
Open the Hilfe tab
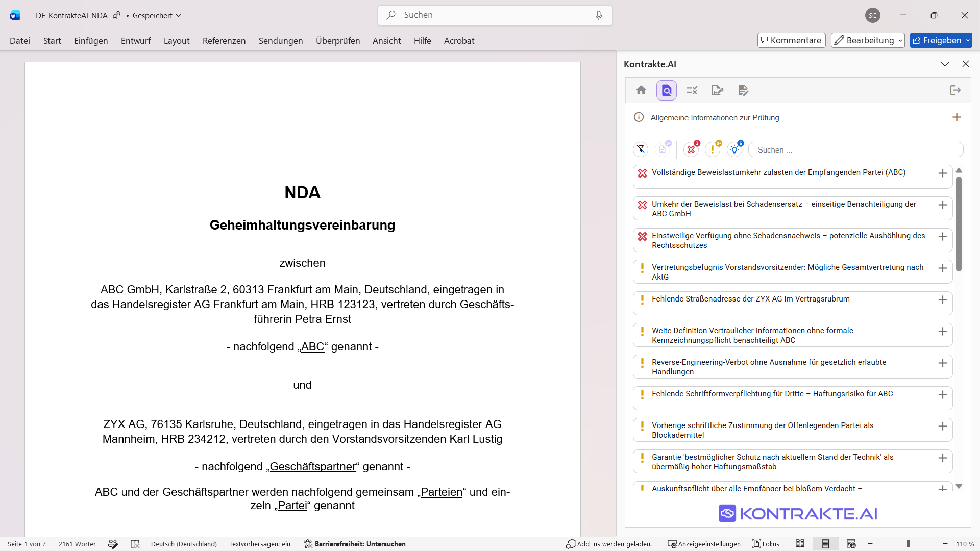click(x=423, y=41)
